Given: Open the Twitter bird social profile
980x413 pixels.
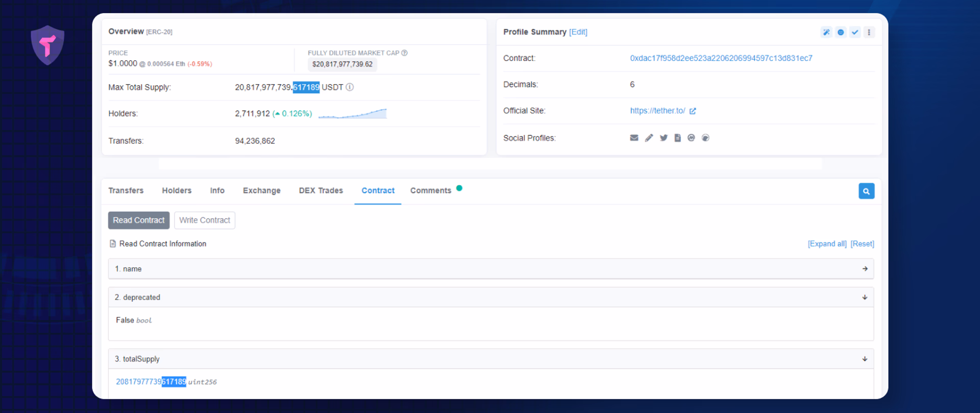Looking at the screenshot, I should pyautogui.click(x=664, y=138).
